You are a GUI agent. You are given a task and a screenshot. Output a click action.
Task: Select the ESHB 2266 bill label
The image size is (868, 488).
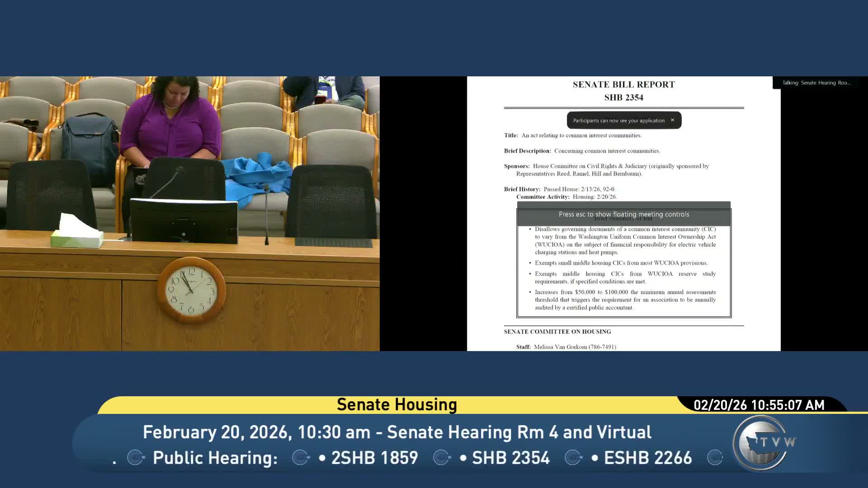click(x=648, y=458)
